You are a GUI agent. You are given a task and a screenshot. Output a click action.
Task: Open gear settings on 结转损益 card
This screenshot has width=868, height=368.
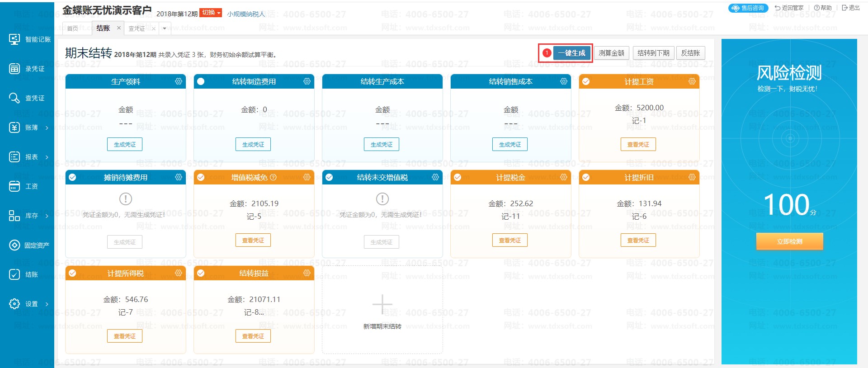click(307, 273)
